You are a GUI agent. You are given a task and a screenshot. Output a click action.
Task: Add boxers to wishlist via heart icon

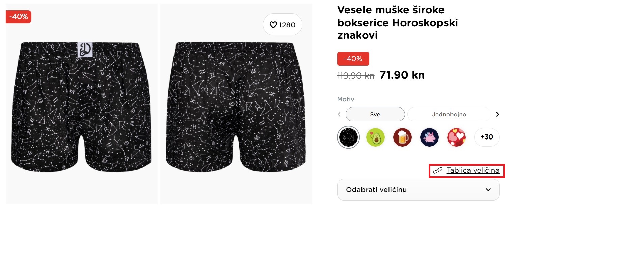point(273,25)
